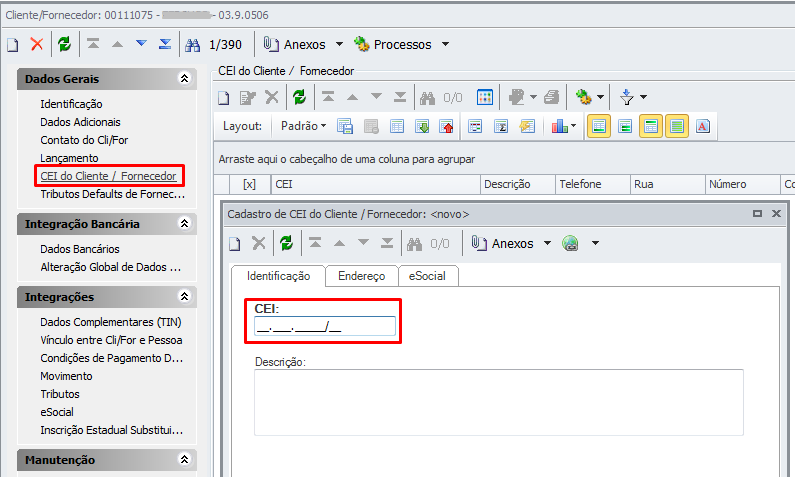This screenshot has height=477, width=795.
Task: Collapse the Dados Gerais section
Action: click(x=185, y=79)
